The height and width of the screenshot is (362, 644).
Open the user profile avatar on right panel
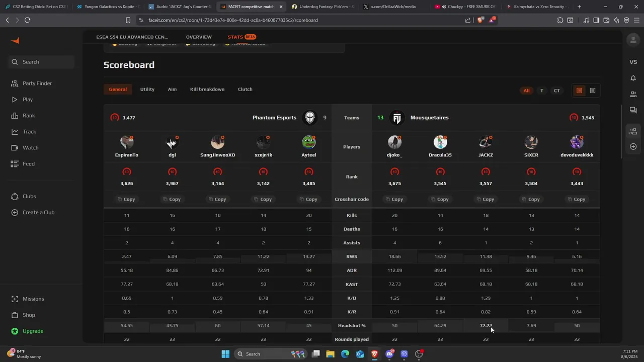[633, 40]
